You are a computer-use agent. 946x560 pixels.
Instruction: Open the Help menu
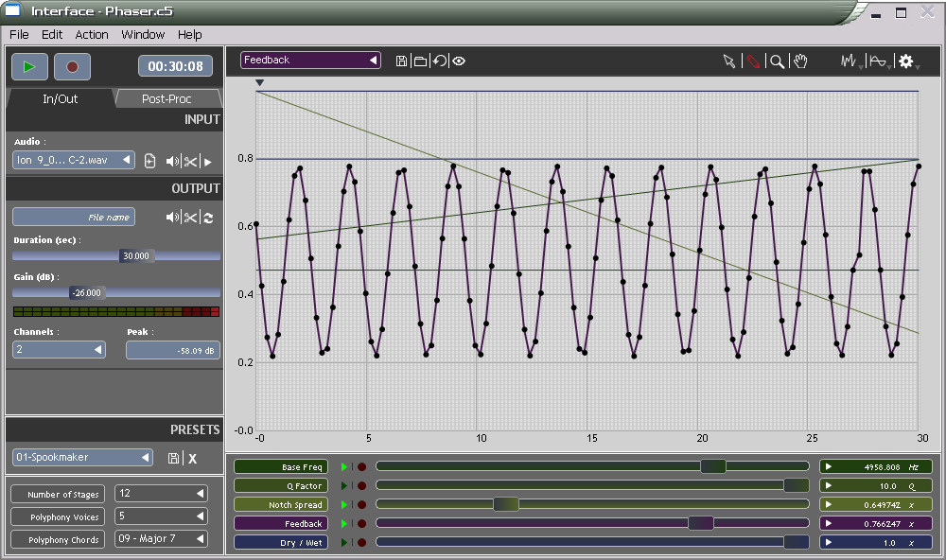(189, 34)
